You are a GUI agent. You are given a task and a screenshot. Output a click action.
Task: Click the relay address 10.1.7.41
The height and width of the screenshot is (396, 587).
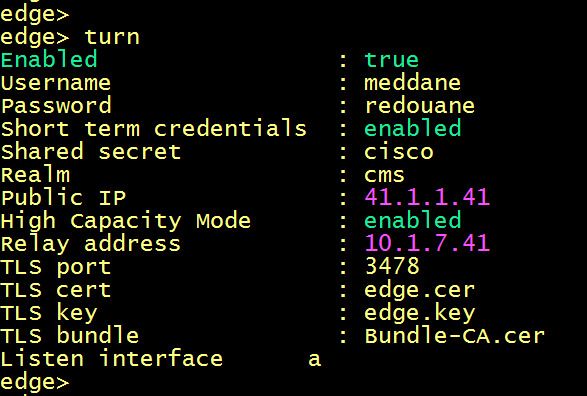[427, 243]
